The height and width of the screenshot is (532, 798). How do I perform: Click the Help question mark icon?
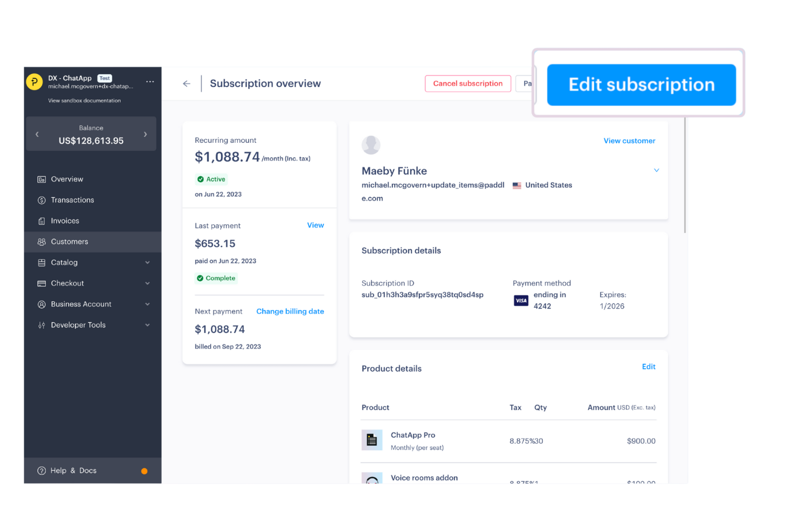pos(42,471)
